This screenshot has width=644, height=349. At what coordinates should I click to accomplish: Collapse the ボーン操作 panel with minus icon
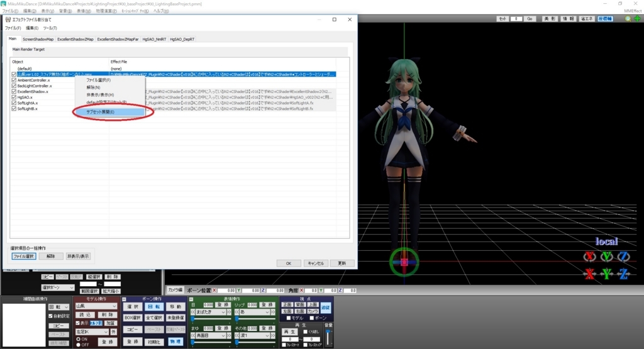coord(124,299)
